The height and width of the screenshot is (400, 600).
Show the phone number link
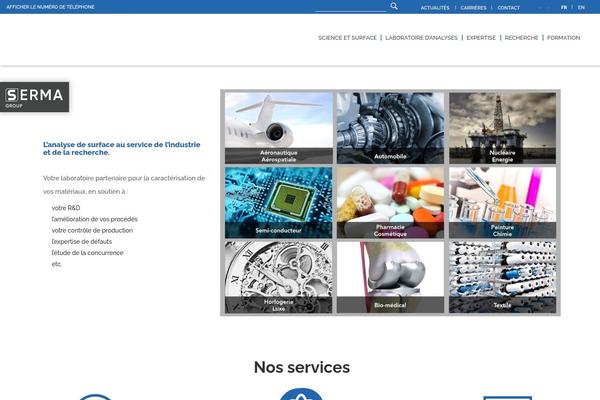pyautogui.click(x=51, y=7)
